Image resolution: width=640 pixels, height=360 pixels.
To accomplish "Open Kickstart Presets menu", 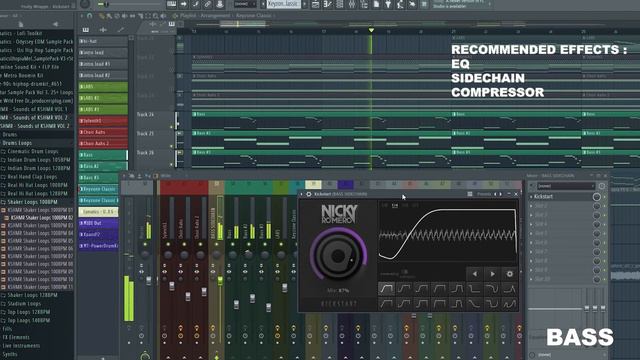I will (x=484, y=194).
